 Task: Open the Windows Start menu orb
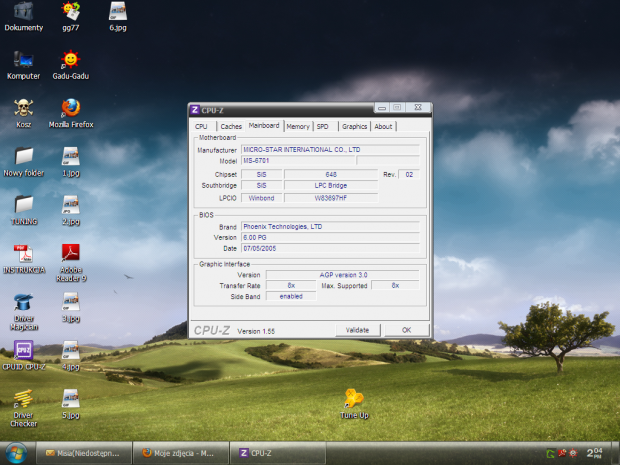[15, 452]
